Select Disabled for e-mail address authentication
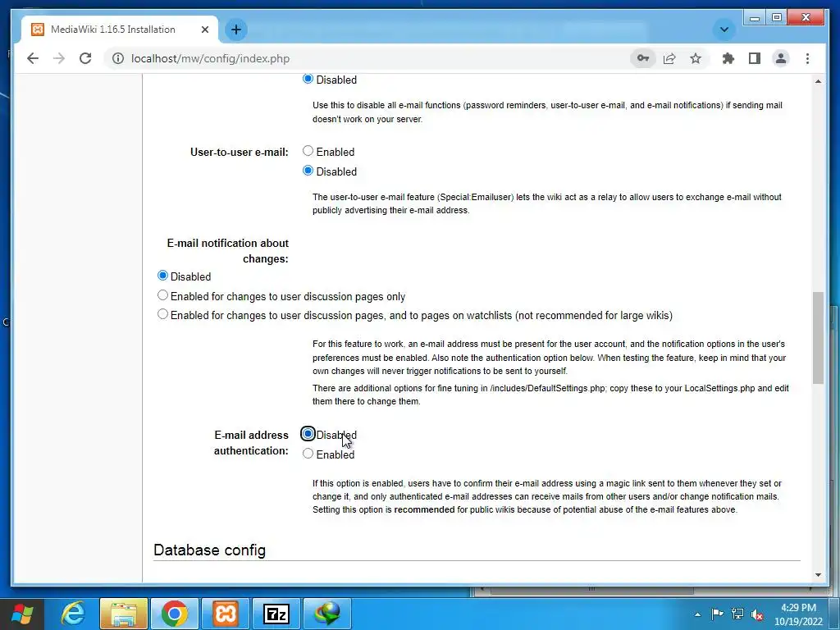The width and height of the screenshot is (840, 630). pos(308,434)
